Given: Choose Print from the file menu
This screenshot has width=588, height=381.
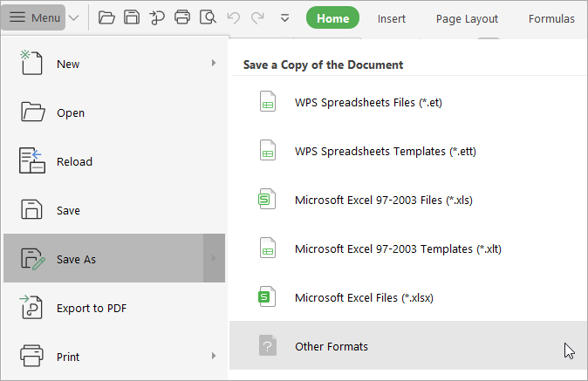Looking at the screenshot, I should (x=114, y=357).
